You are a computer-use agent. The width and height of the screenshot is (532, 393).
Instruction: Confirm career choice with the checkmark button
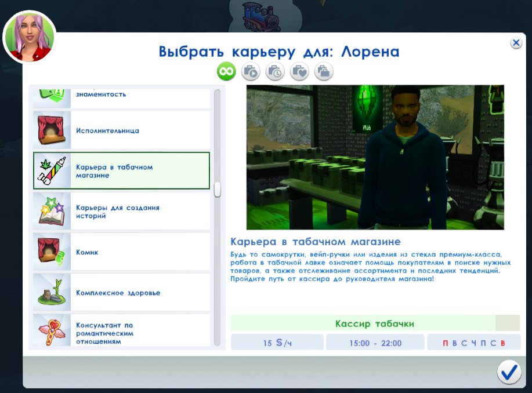tap(509, 372)
